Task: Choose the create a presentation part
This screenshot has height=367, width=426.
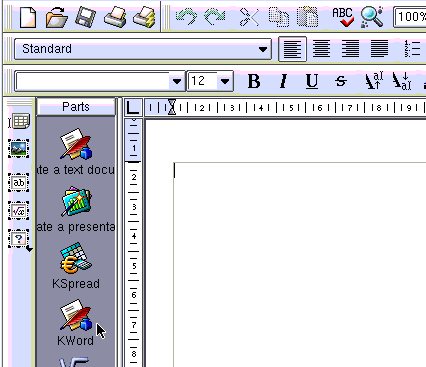Action: (76, 210)
